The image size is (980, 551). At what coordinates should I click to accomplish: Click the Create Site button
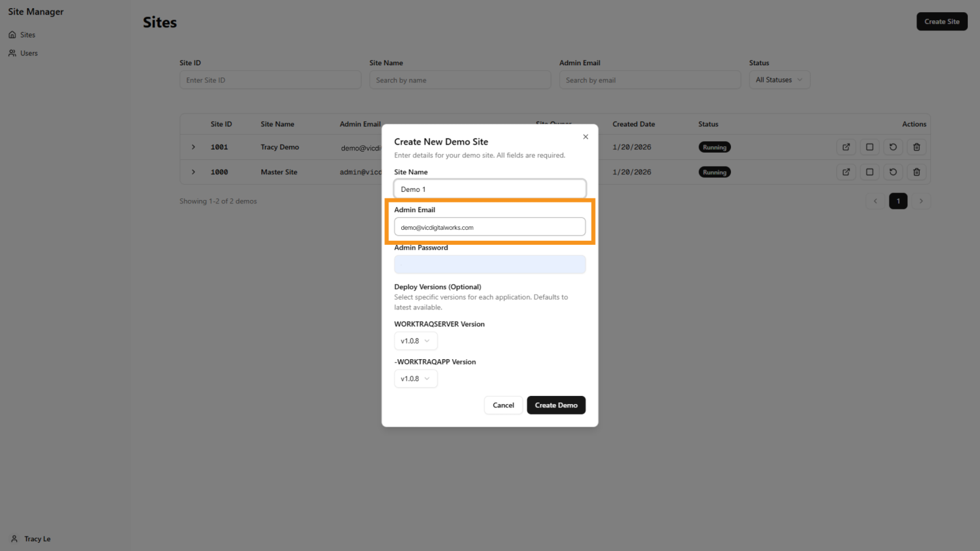[942, 21]
